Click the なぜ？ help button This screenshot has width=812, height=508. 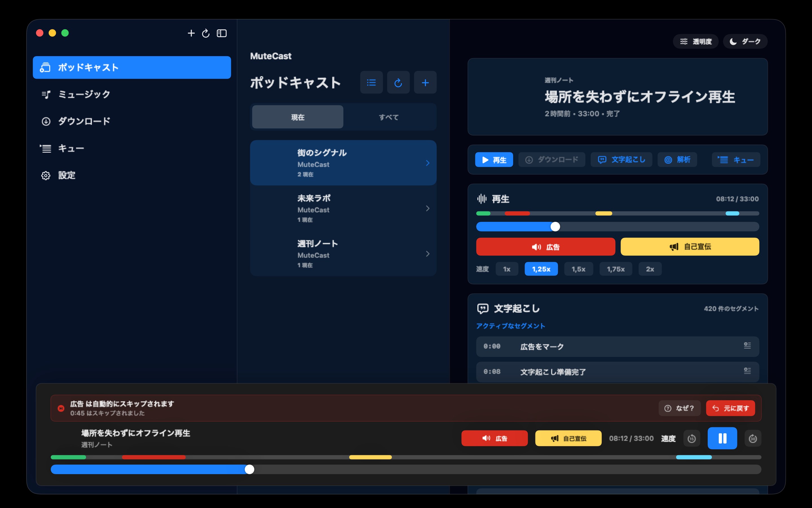[679, 408]
